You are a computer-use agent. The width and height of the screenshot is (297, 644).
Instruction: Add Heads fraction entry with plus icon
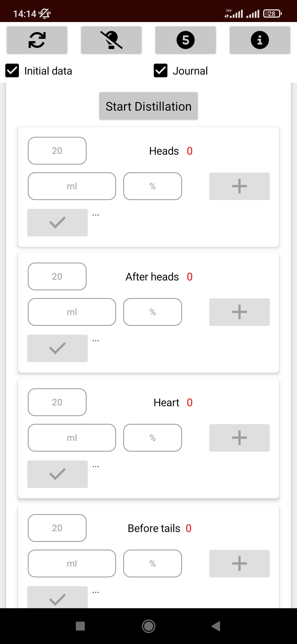(x=240, y=186)
